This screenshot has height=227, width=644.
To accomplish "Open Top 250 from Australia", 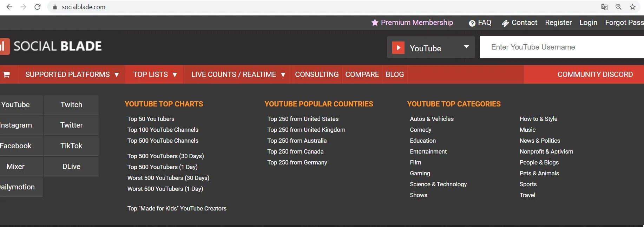I will tap(297, 141).
